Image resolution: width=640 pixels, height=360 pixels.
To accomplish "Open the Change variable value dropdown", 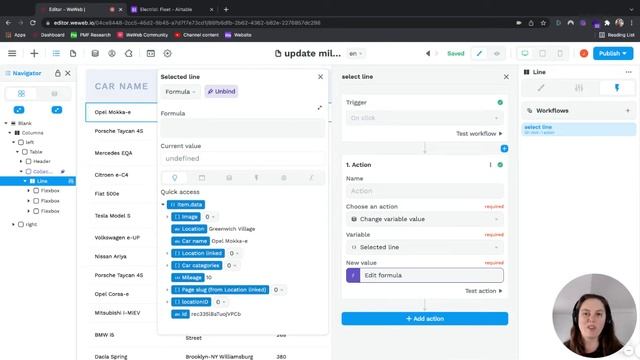I will pyautogui.click(x=424, y=219).
